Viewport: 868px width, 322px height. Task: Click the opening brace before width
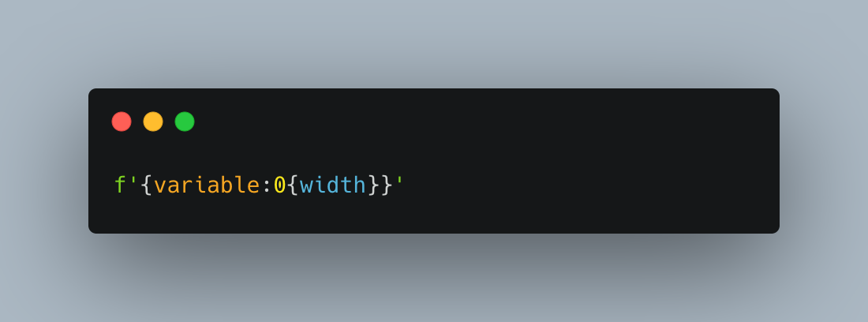click(x=293, y=185)
